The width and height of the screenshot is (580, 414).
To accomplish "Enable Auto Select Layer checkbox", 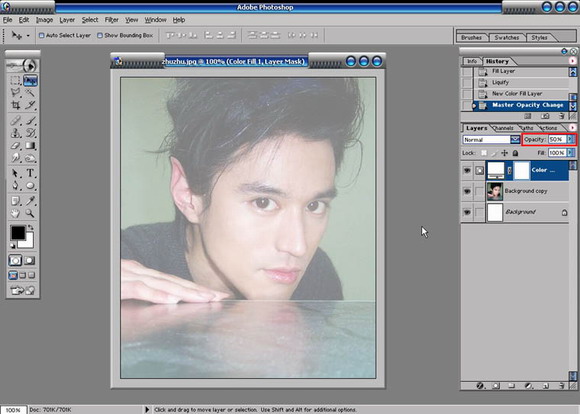I will tap(41, 36).
